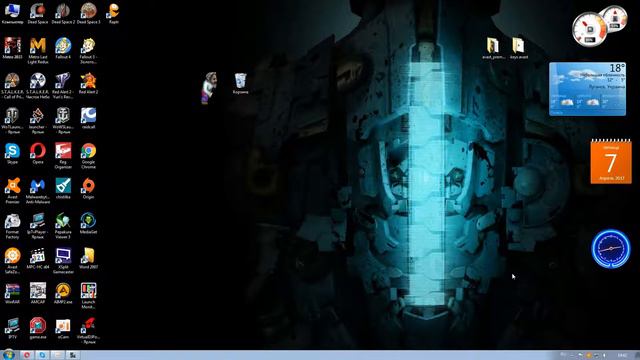Click the Windows Start button
Viewport: 640px width, 360px height.
click(9, 355)
